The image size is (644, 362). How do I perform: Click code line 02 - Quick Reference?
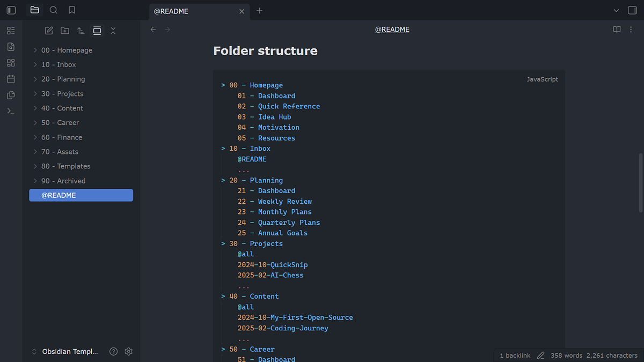pyautogui.click(x=279, y=106)
